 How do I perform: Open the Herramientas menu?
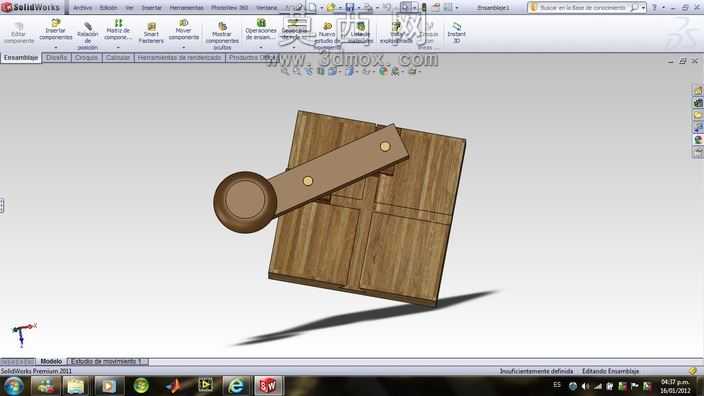point(186,8)
